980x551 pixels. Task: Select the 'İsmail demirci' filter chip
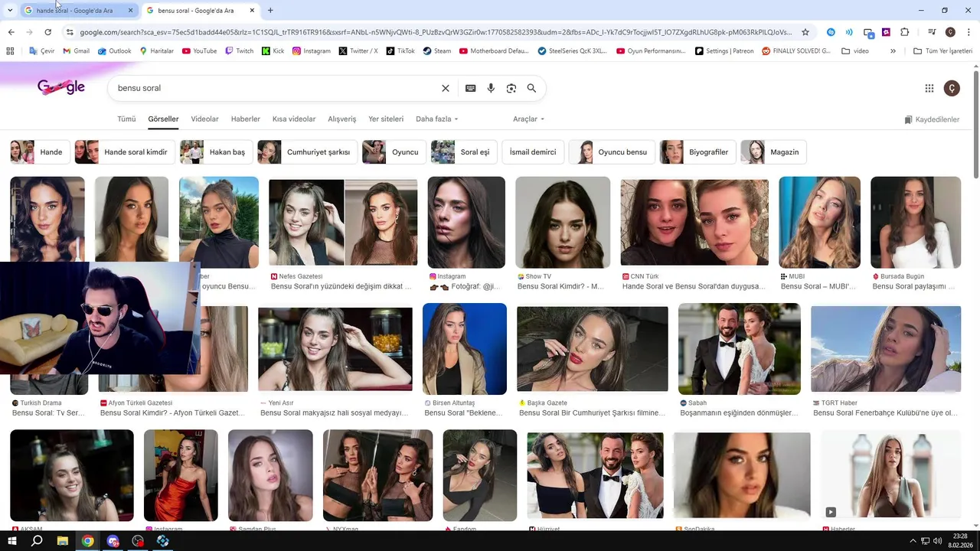click(x=533, y=152)
